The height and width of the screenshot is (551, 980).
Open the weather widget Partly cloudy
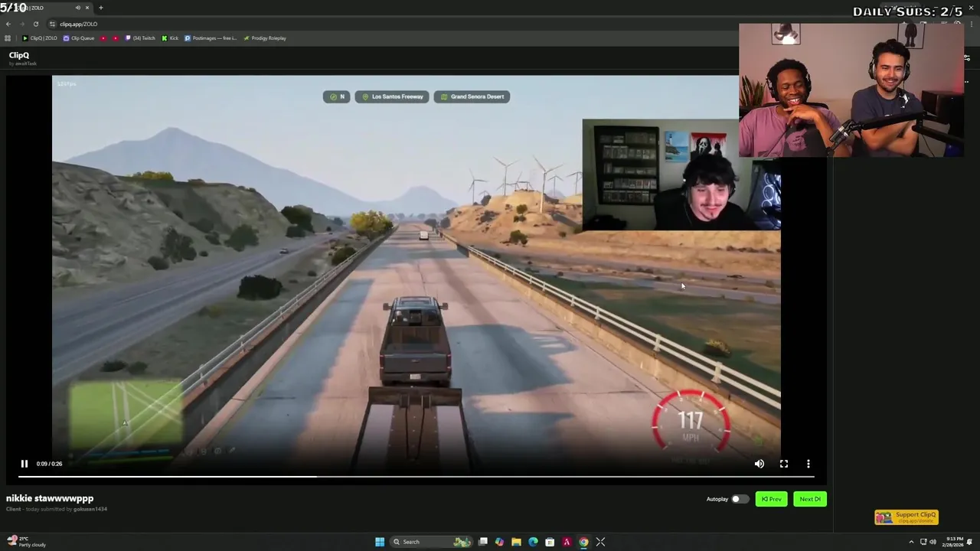(x=27, y=542)
